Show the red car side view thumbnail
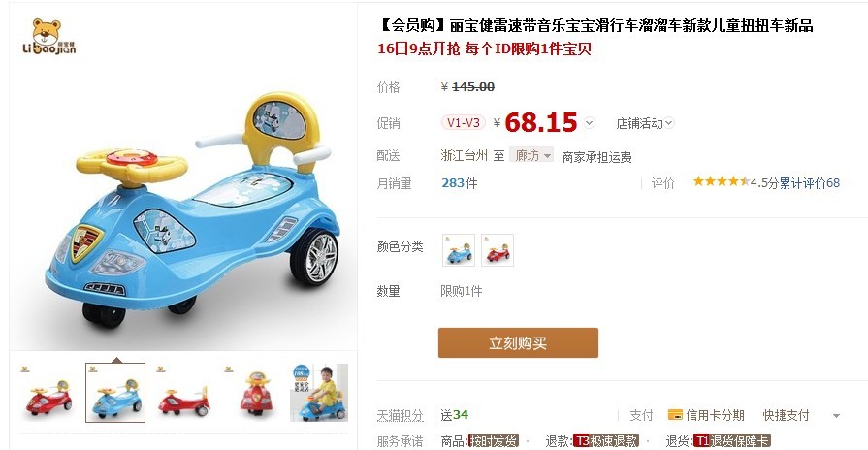The image size is (868, 450). pyautogui.click(x=184, y=393)
